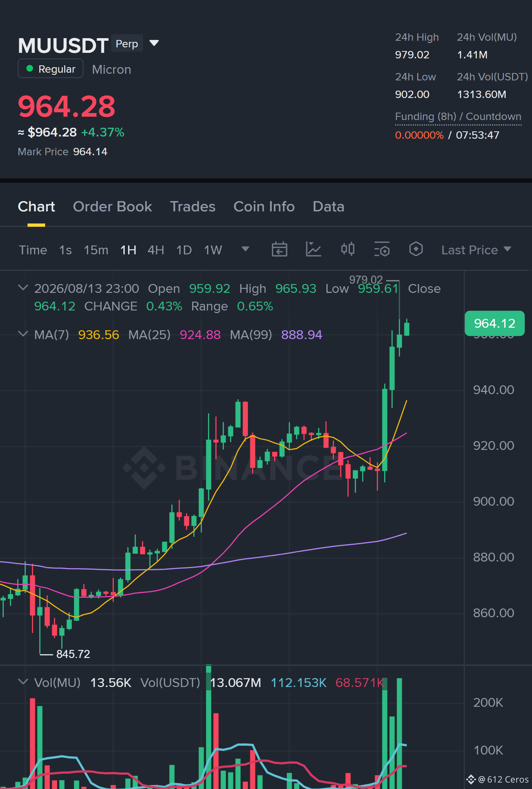
Task: Click the 860.00 price axis label
Action: click(493, 613)
